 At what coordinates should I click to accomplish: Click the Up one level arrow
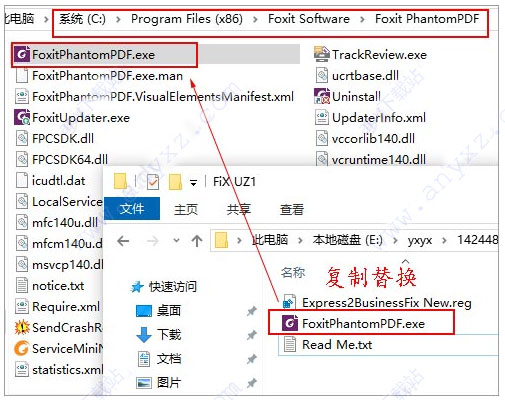coord(197,240)
